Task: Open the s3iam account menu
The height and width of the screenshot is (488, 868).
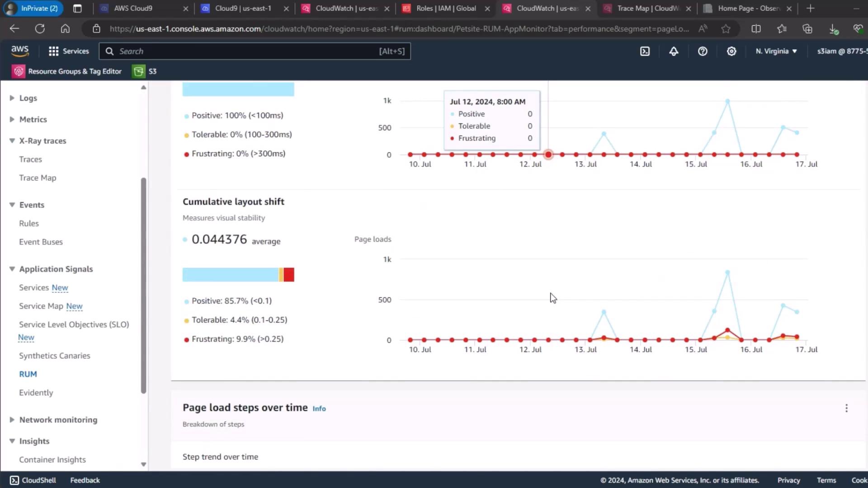Action: click(x=842, y=51)
